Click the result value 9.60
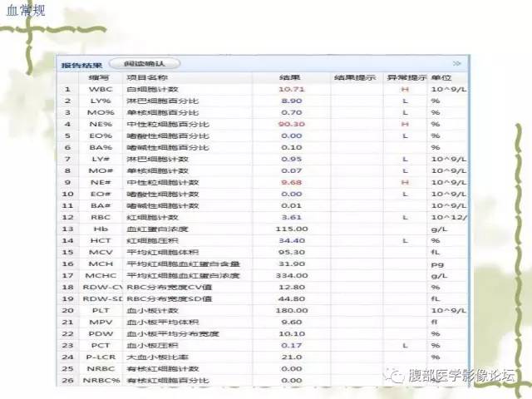Screen dimensions: 532x399 coord(292,323)
